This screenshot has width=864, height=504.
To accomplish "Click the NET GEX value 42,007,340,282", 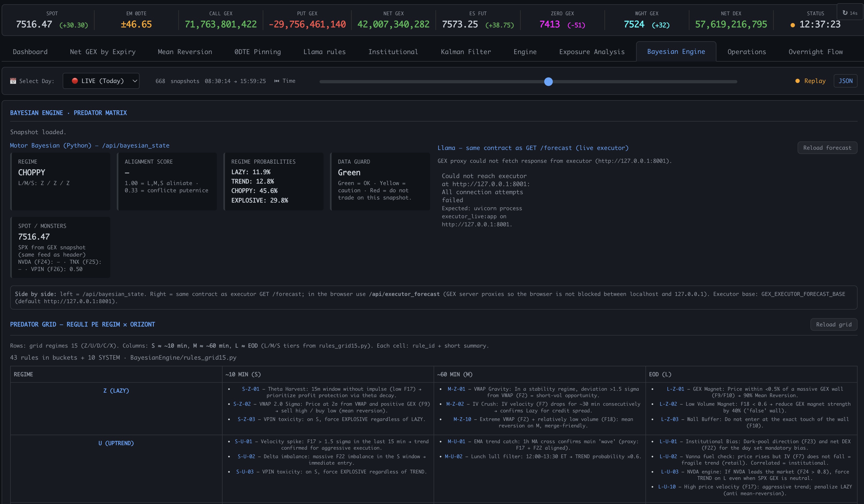I will click(393, 24).
